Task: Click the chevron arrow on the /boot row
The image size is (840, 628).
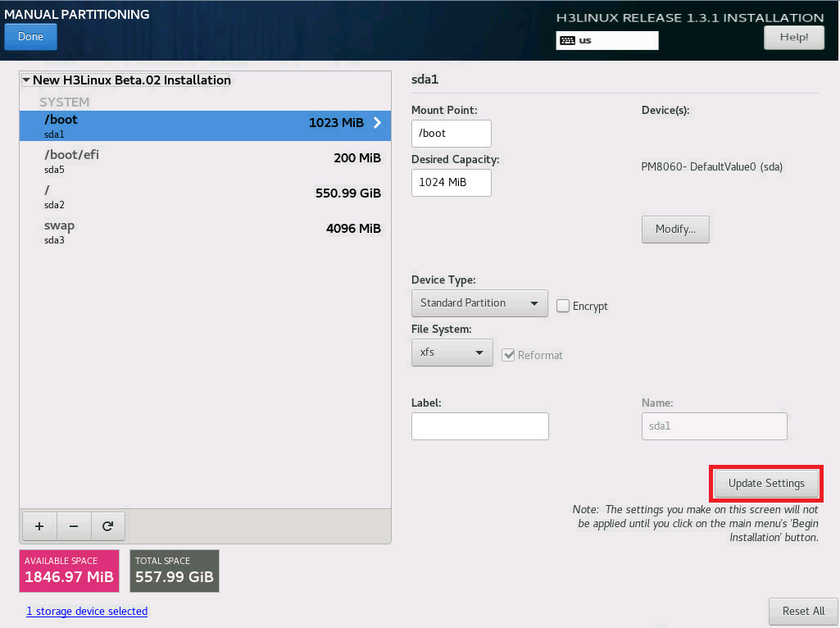Action: pos(377,123)
